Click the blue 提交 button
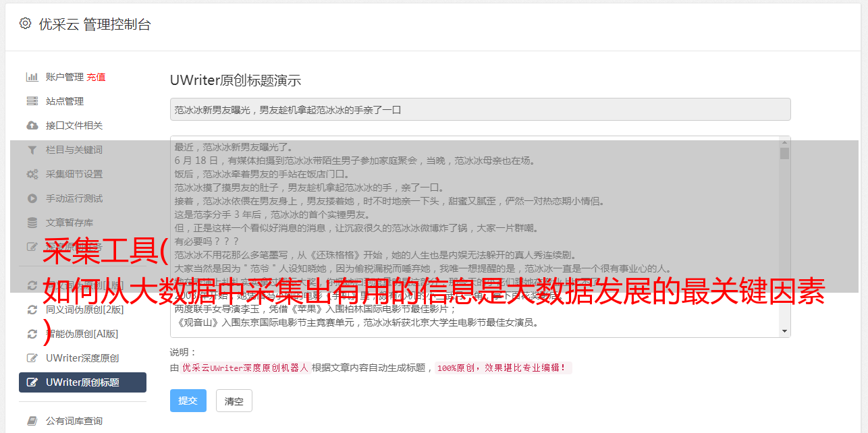 coord(188,401)
